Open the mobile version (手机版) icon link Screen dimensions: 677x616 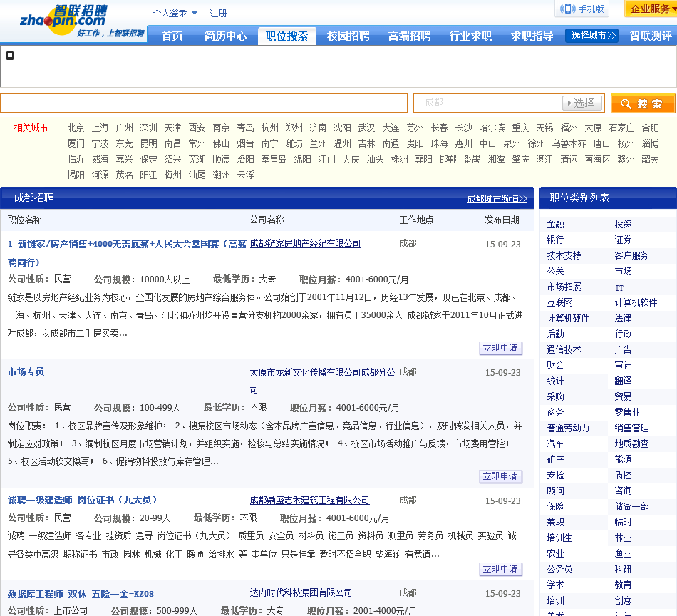582,9
